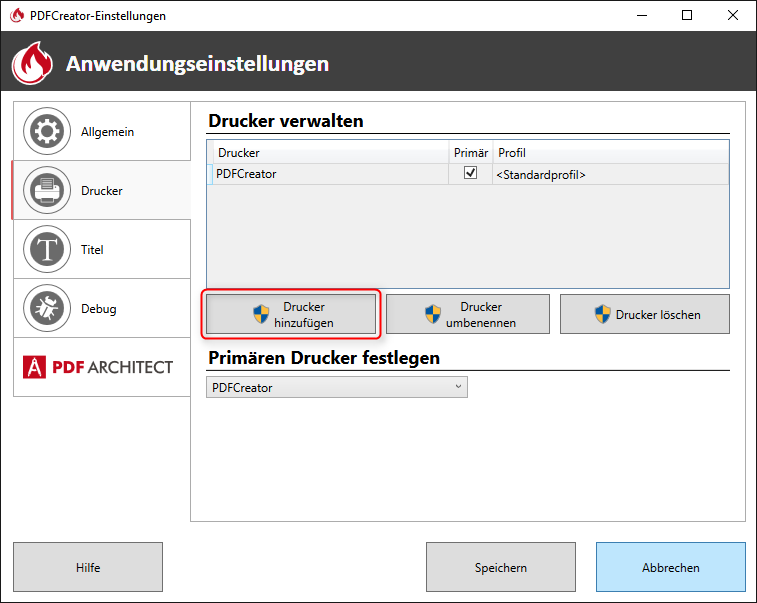Click the Debug bug icon
Screen dimensions: 757x603
(x=46, y=308)
